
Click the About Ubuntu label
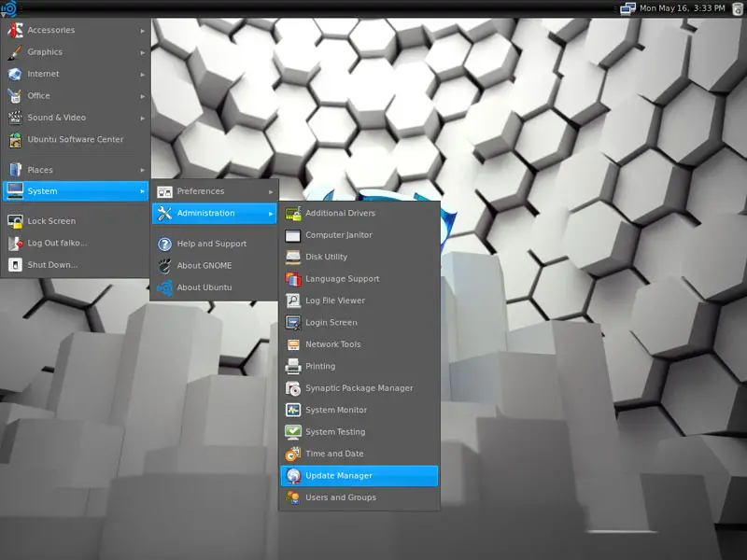[204, 287]
